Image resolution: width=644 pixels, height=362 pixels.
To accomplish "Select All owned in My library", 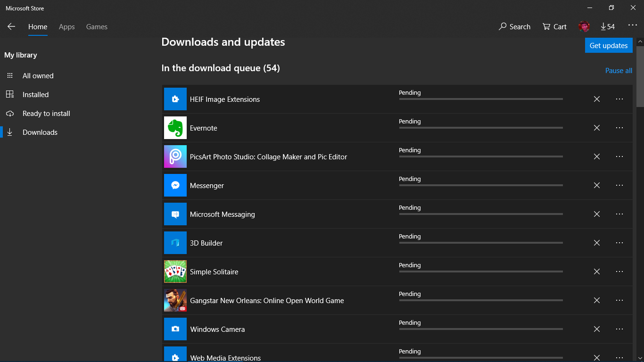I will pyautogui.click(x=38, y=75).
